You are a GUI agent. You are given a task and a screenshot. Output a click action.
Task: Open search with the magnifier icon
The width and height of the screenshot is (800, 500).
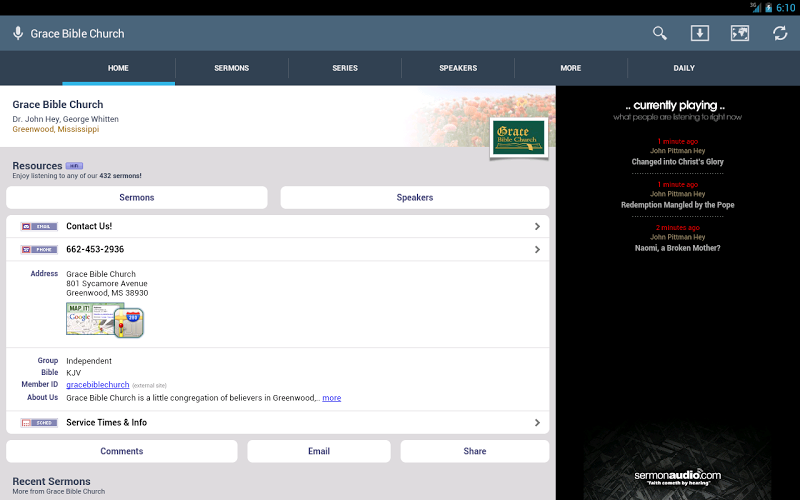660,33
